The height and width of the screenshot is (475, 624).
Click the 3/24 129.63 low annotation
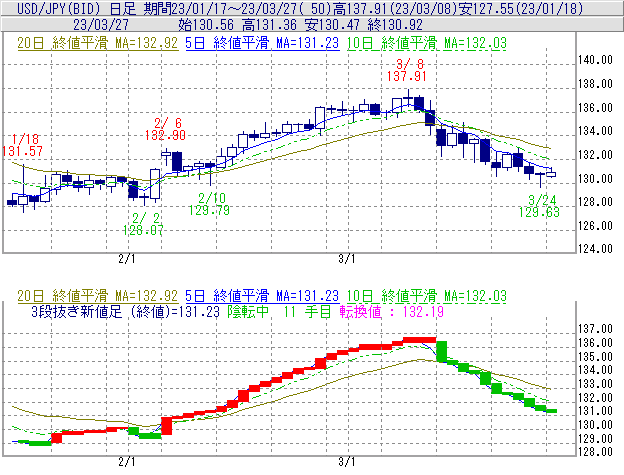539,206
